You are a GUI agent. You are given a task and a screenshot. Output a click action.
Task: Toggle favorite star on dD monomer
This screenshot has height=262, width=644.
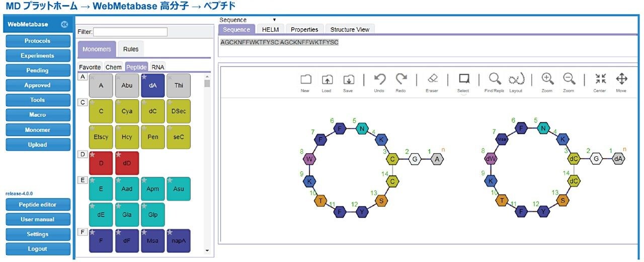coord(118,155)
